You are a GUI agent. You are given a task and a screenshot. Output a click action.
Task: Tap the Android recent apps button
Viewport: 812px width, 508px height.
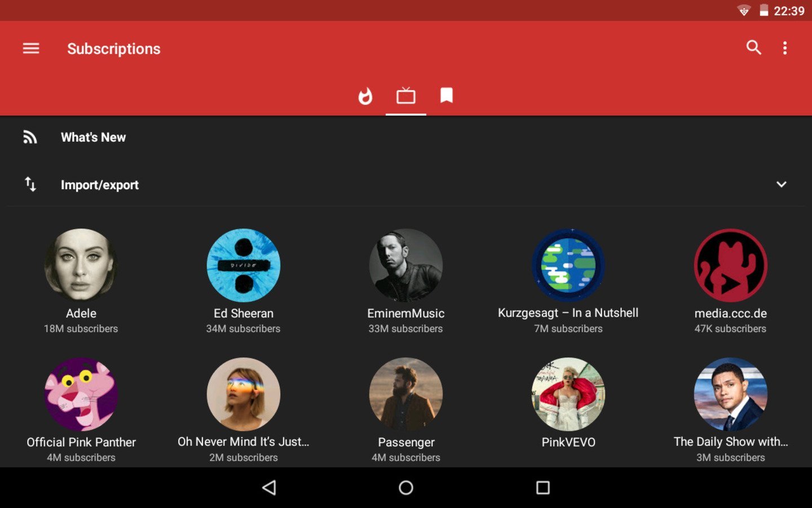click(543, 488)
